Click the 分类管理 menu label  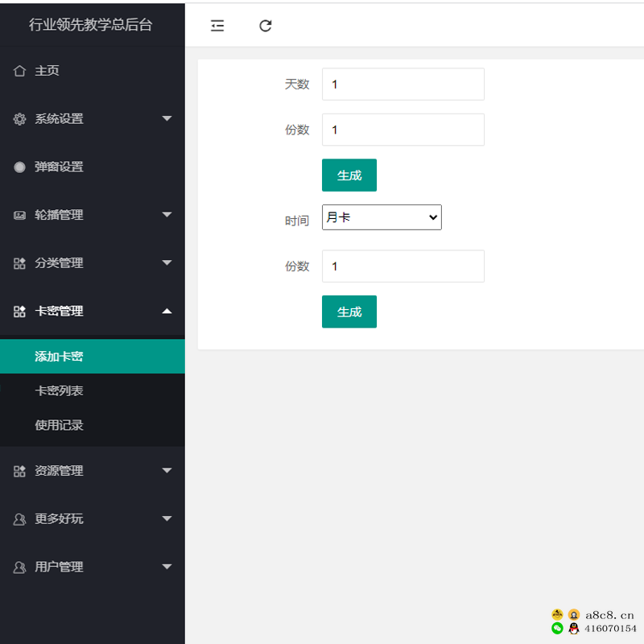coord(59,263)
